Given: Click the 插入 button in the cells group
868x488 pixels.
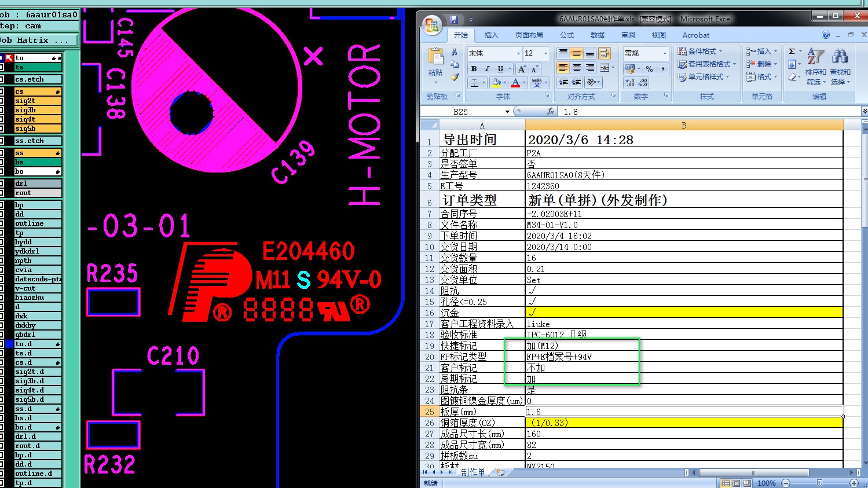Looking at the screenshot, I should 762,52.
